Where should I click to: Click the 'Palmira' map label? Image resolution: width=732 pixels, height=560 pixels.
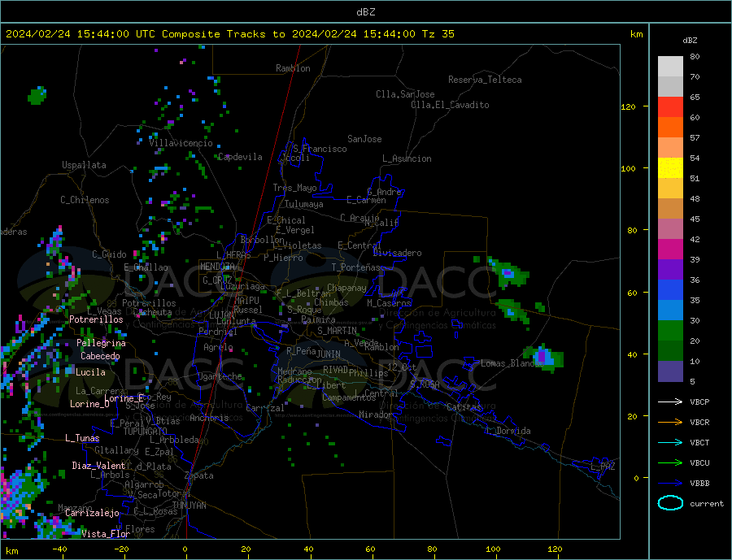pos(318,319)
